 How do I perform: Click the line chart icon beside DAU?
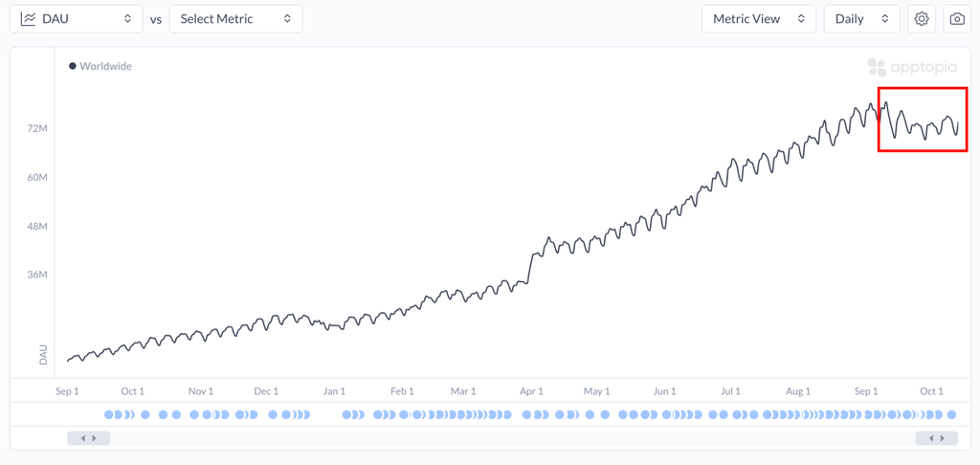point(28,19)
